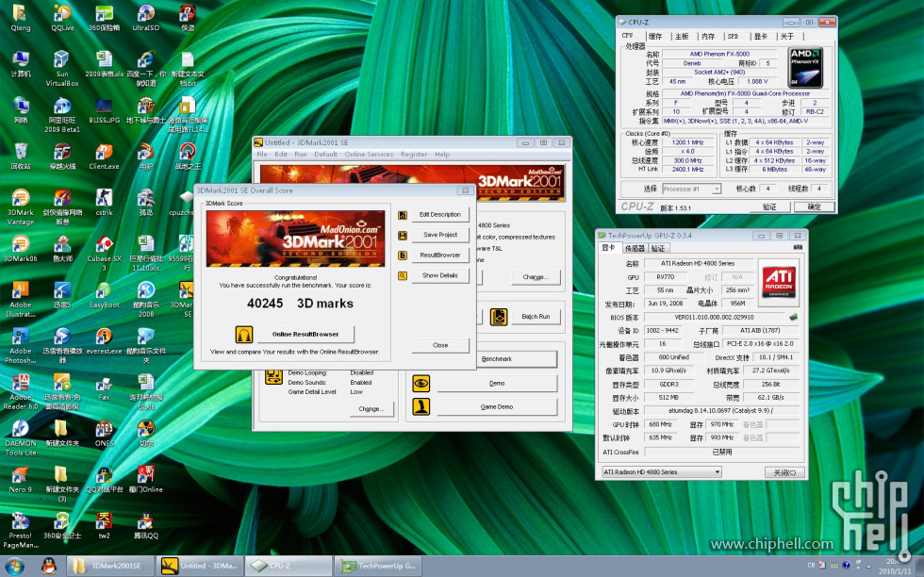Switch to the 主板 tab in CPU-Z
Image resolution: width=924 pixels, height=577 pixels.
(682, 37)
